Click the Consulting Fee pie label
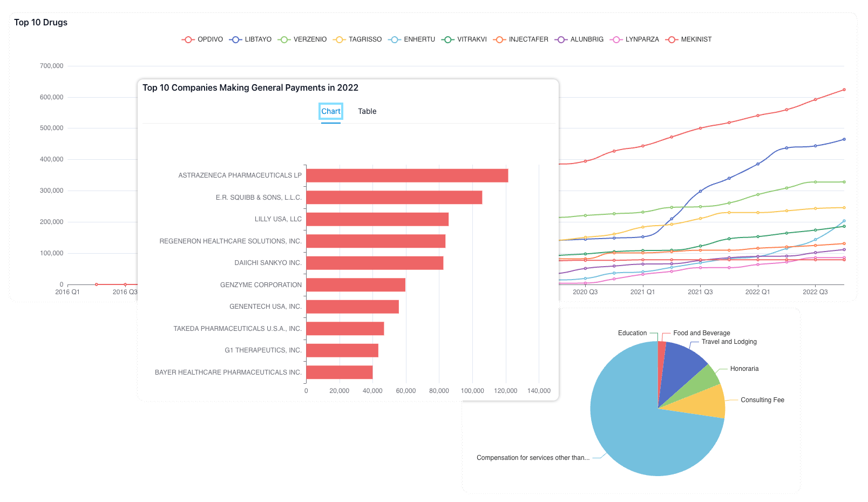Viewport: 868px width, 502px height. (x=762, y=400)
